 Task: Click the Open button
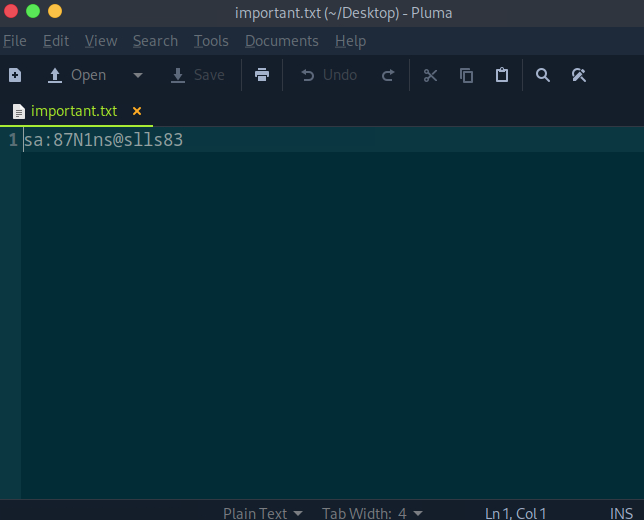[x=77, y=75]
